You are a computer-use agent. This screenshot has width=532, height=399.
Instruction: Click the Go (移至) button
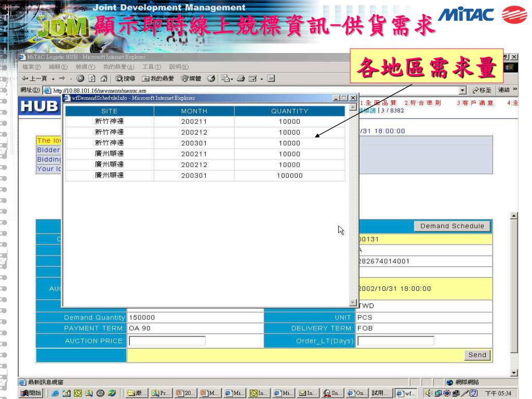tap(482, 90)
